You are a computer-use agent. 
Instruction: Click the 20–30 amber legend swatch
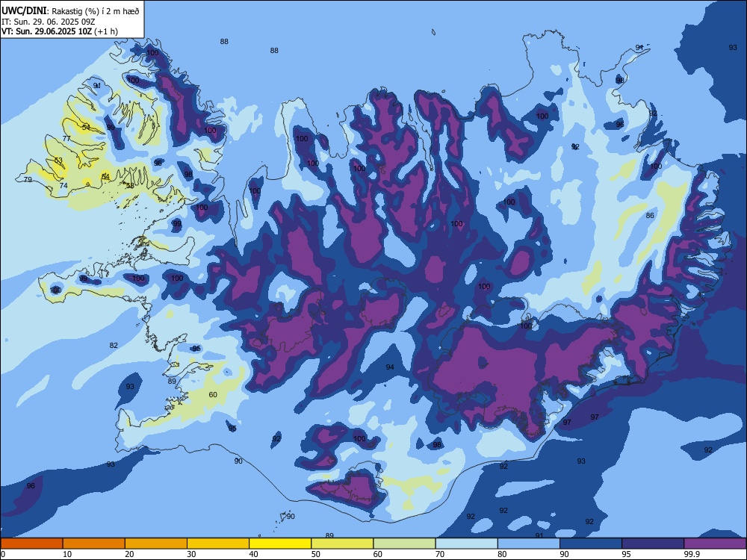coord(156,544)
